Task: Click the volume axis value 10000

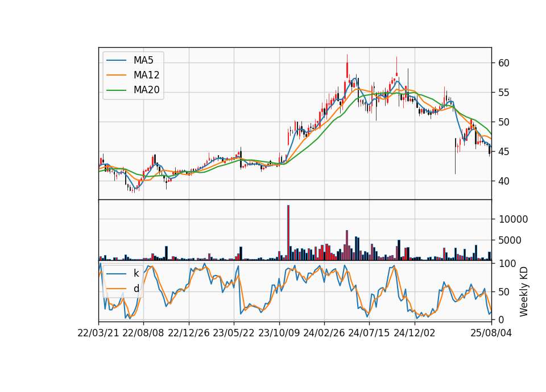Action: 513,219
